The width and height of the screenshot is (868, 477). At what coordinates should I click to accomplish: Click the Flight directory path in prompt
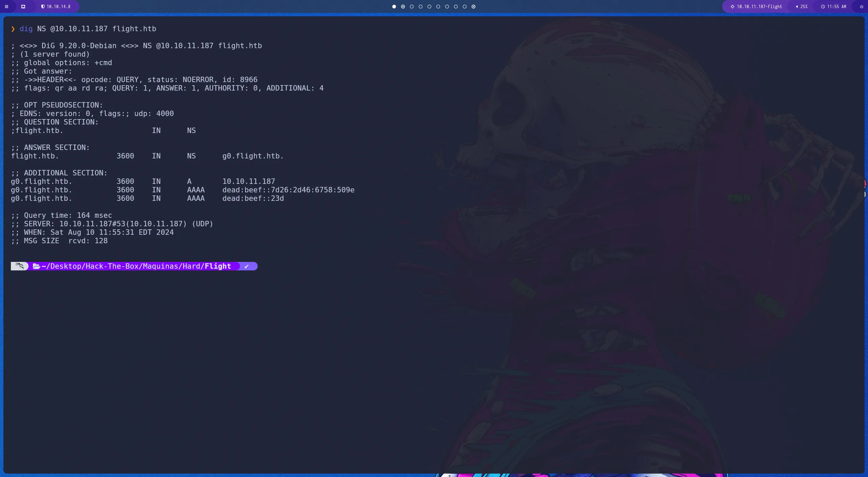218,266
